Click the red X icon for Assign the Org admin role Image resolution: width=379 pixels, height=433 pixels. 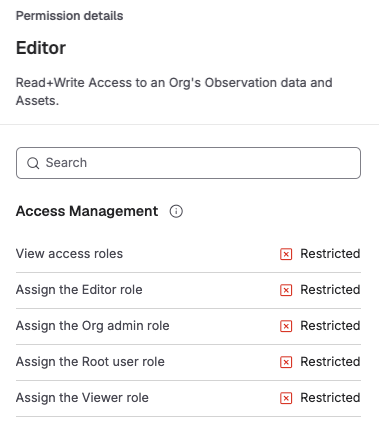click(x=286, y=326)
